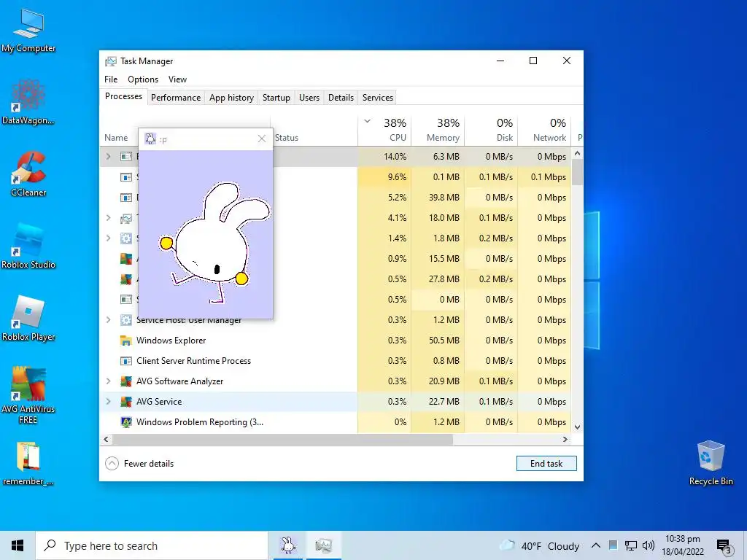747x560 pixels.
Task: Expand the AVG Service process row
Action: pyautogui.click(x=109, y=402)
